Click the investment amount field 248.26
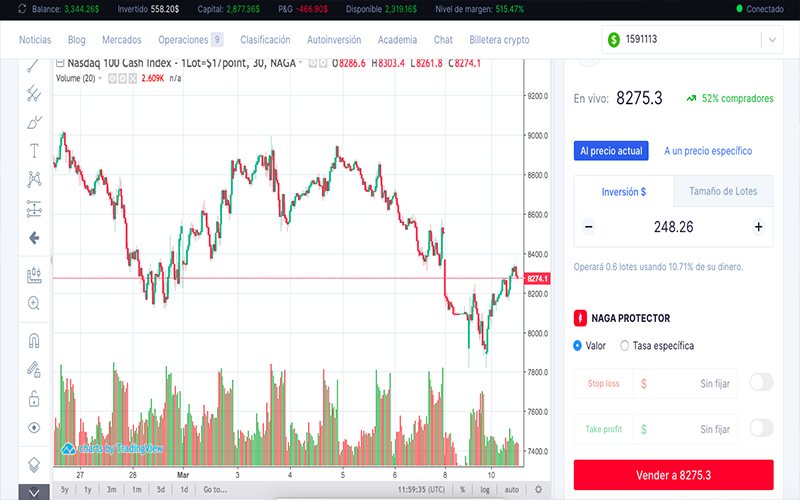Image resolution: width=800 pixels, height=500 pixels. (x=673, y=227)
